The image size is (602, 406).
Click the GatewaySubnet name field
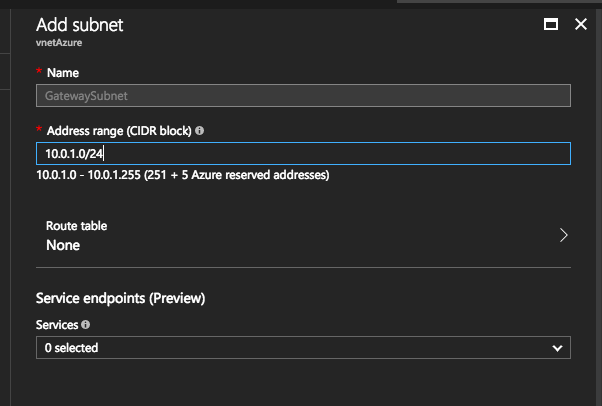point(303,96)
